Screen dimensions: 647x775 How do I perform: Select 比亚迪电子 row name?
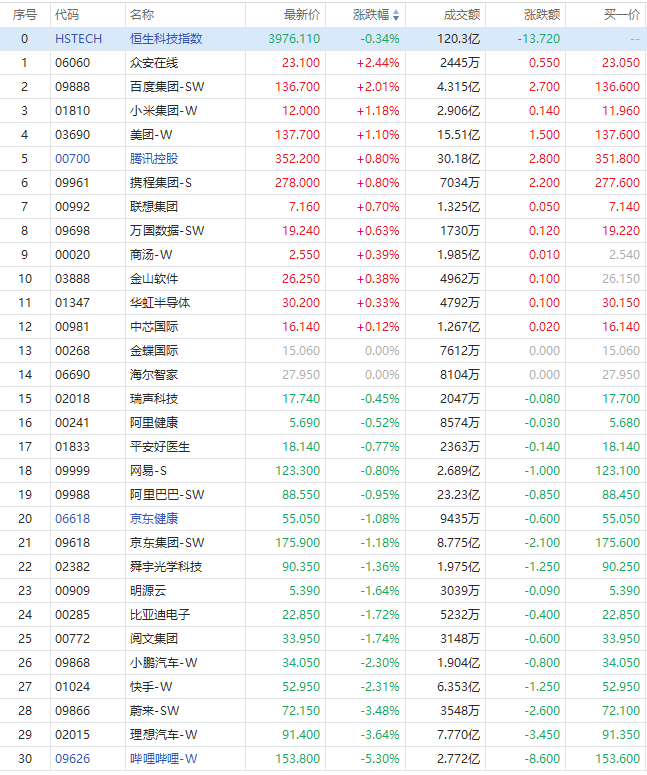point(160,614)
